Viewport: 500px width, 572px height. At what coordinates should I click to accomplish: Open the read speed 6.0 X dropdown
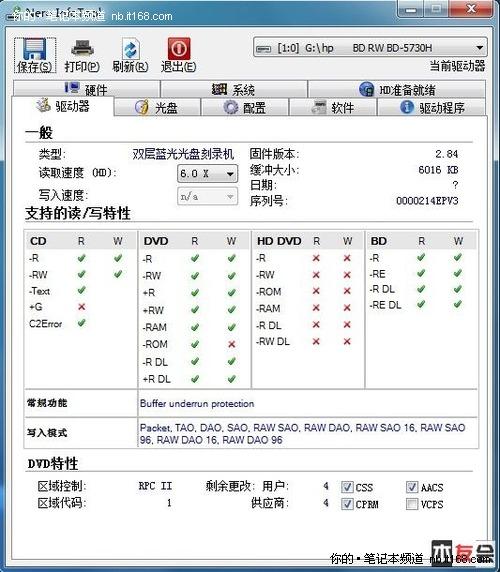(208, 174)
